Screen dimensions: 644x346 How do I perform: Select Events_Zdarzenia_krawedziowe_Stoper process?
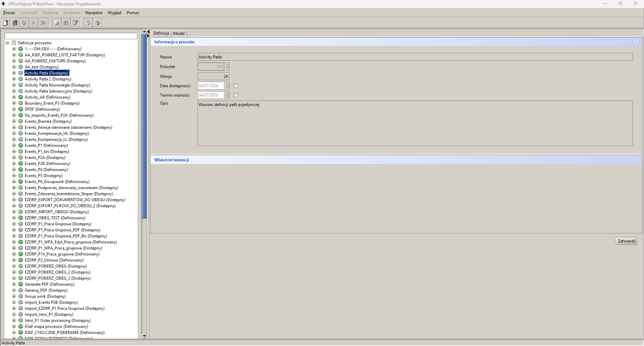[x=69, y=194]
